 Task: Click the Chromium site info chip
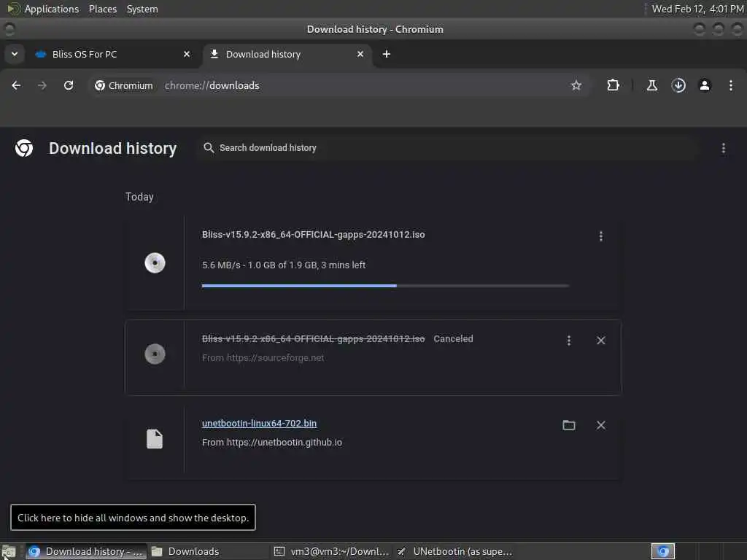124,85
